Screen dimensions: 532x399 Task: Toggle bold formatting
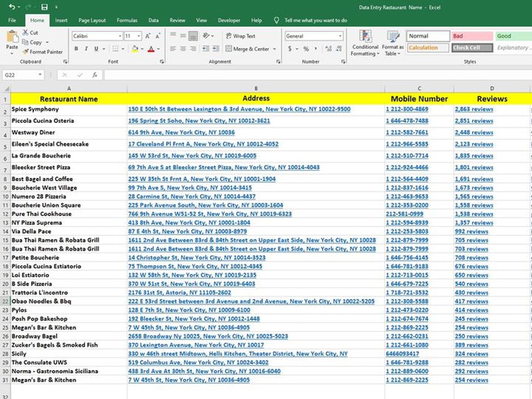pyautogui.click(x=77, y=48)
